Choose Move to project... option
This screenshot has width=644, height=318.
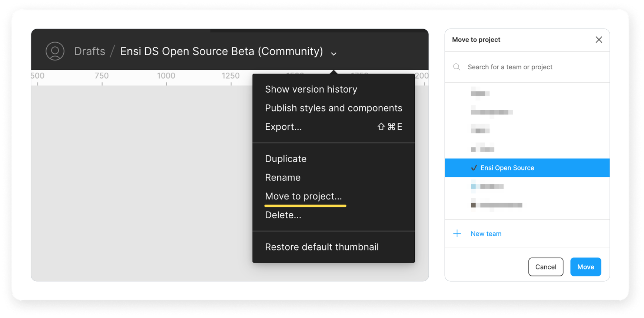(x=303, y=196)
